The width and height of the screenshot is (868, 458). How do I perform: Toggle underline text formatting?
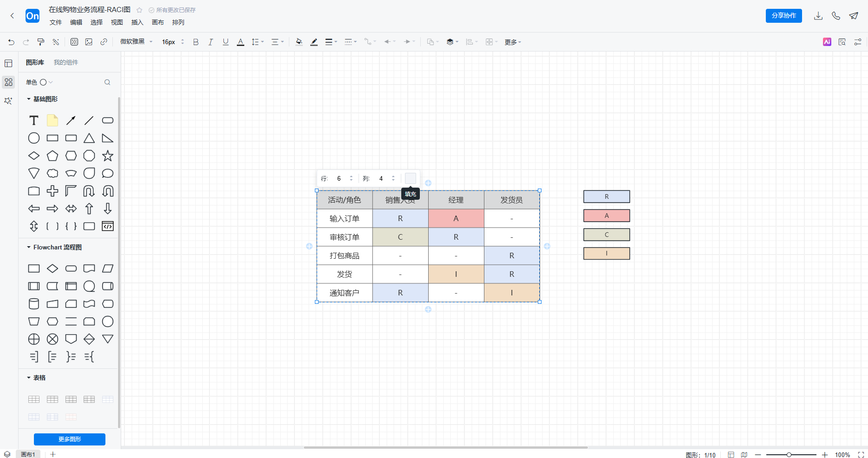coord(226,42)
